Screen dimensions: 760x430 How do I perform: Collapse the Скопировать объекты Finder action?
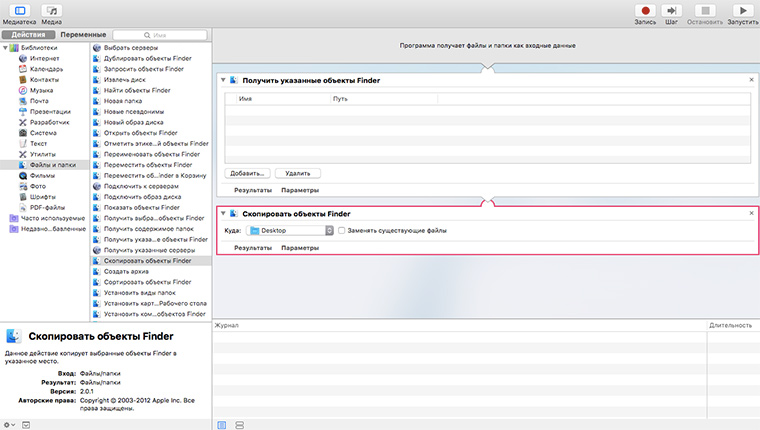click(x=223, y=213)
